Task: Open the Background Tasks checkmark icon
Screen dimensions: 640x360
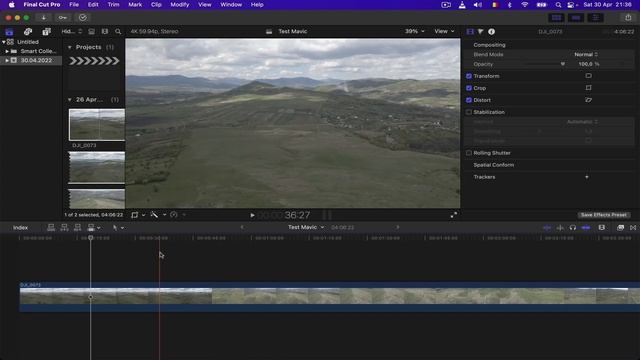Action: point(82,18)
